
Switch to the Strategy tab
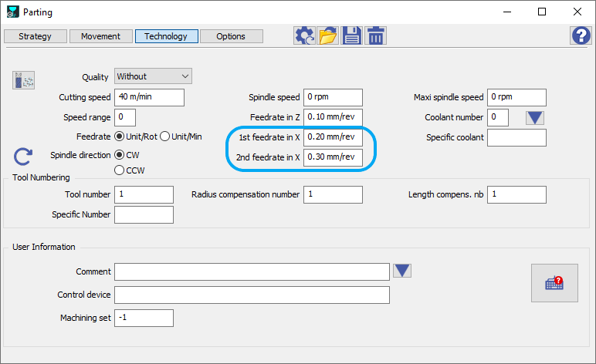[x=35, y=36]
